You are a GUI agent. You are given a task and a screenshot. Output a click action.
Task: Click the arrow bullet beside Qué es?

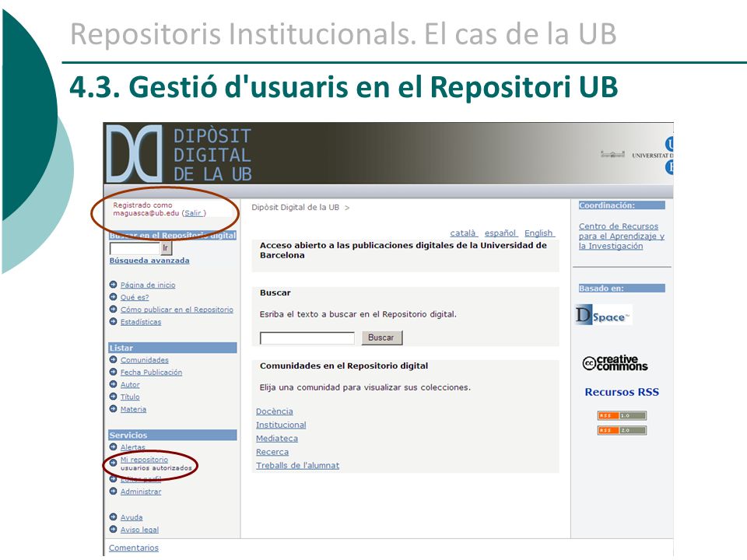tap(113, 296)
